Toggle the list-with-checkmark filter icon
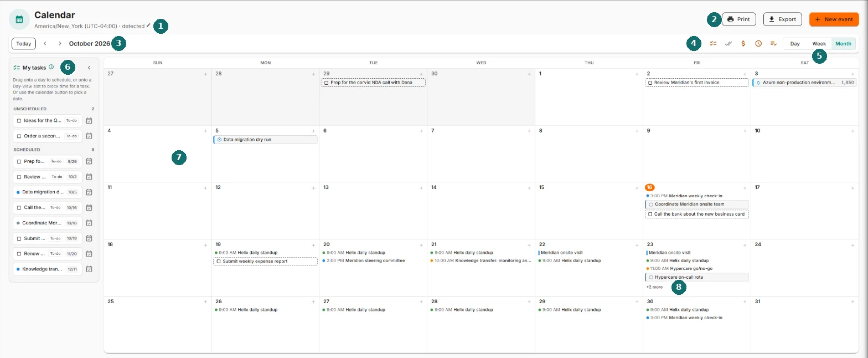 773,43
